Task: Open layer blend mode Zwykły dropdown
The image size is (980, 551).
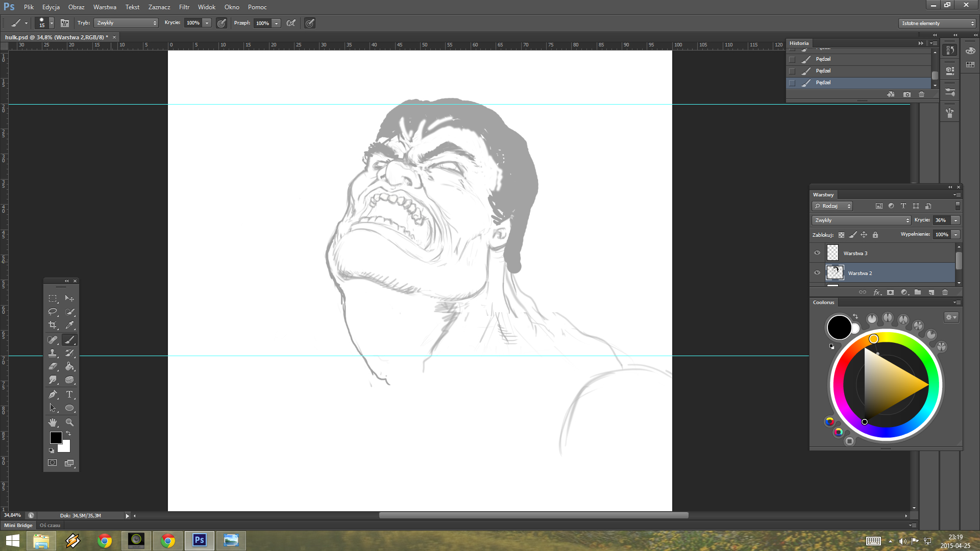Action: 861,220
